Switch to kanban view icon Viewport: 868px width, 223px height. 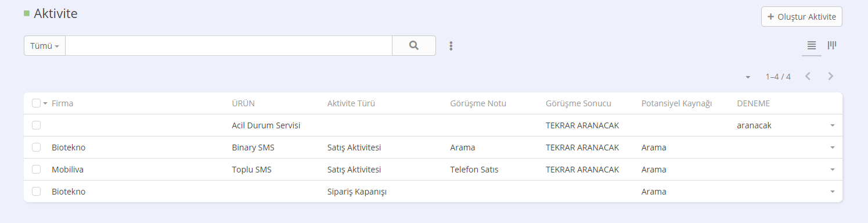pos(832,45)
